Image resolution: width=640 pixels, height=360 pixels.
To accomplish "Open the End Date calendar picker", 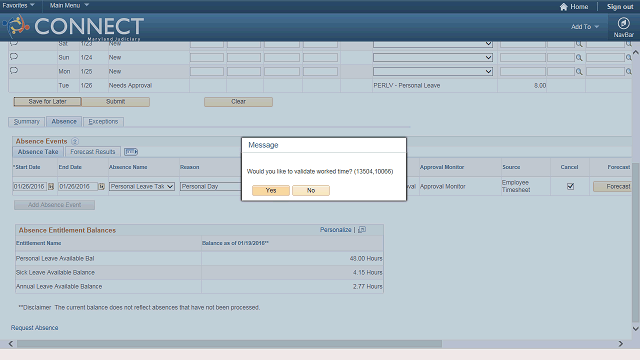I will [101, 187].
